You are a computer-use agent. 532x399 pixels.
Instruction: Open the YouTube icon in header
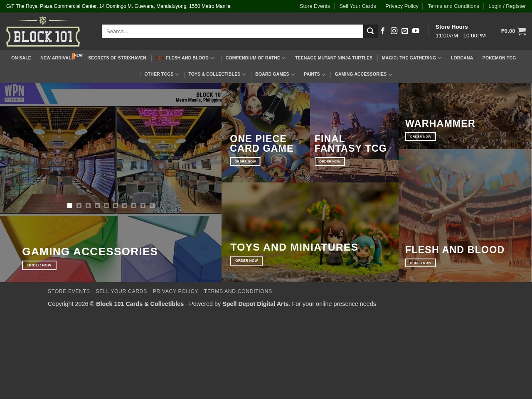point(416,31)
